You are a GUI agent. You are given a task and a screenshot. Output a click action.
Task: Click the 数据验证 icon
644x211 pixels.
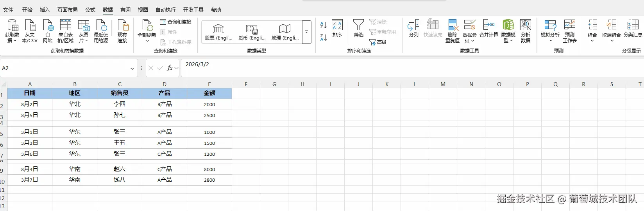pos(469,25)
